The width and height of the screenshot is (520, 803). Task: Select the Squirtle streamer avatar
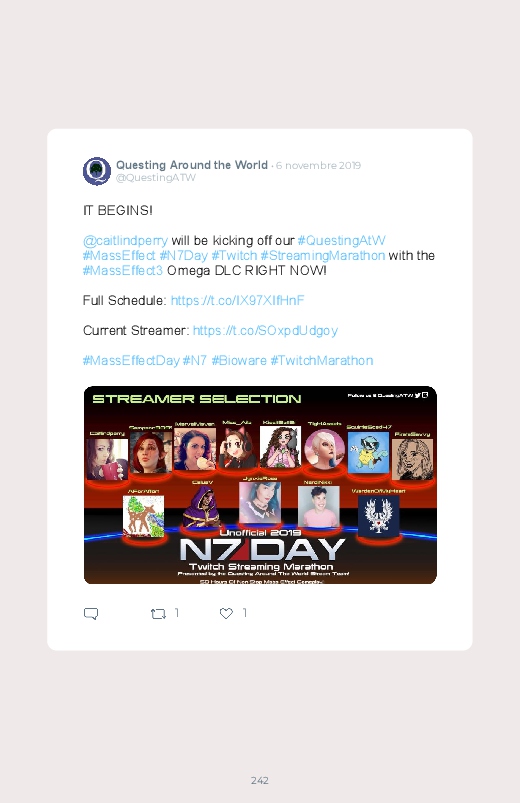pyautogui.click(x=368, y=452)
